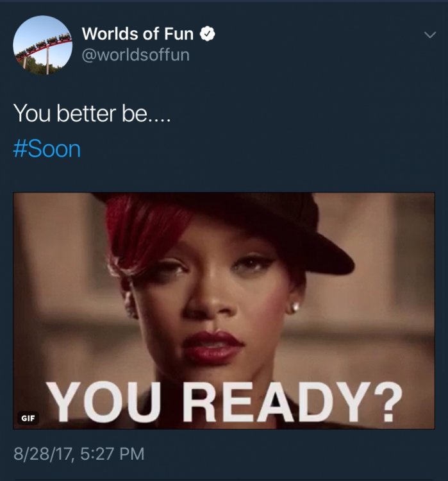Click the small GIF label badge
This screenshot has height=481, width=448.
click(28, 418)
